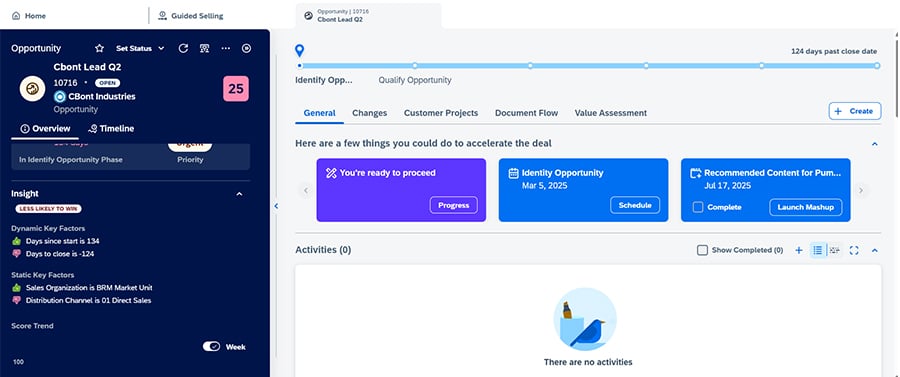
Task: Switch to the Timeline tab
Action: click(x=111, y=129)
